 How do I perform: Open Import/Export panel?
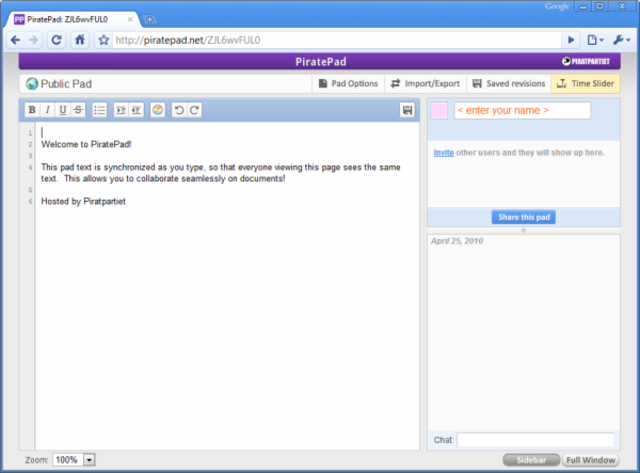click(x=425, y=84)
